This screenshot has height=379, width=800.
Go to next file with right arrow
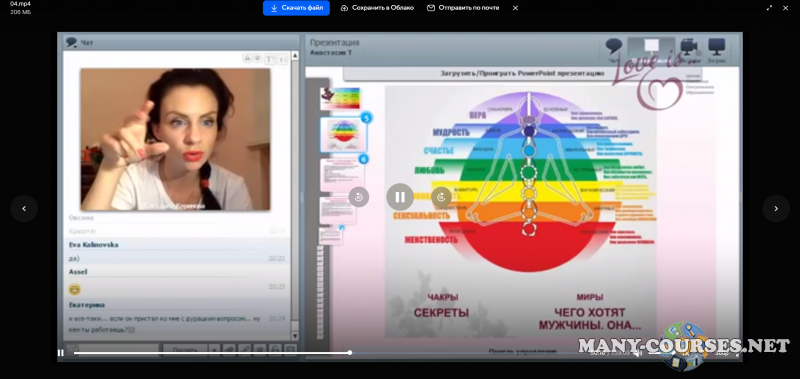point(776,209)
